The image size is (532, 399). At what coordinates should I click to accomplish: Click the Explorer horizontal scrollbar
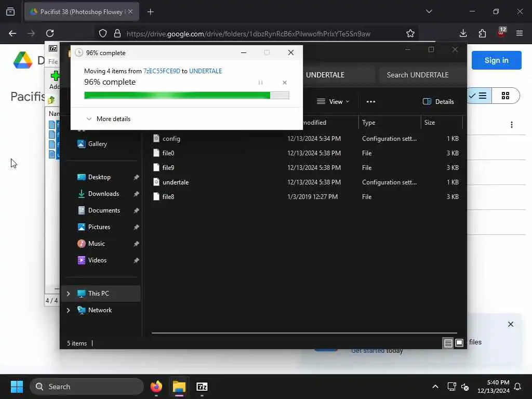[304, 333]
